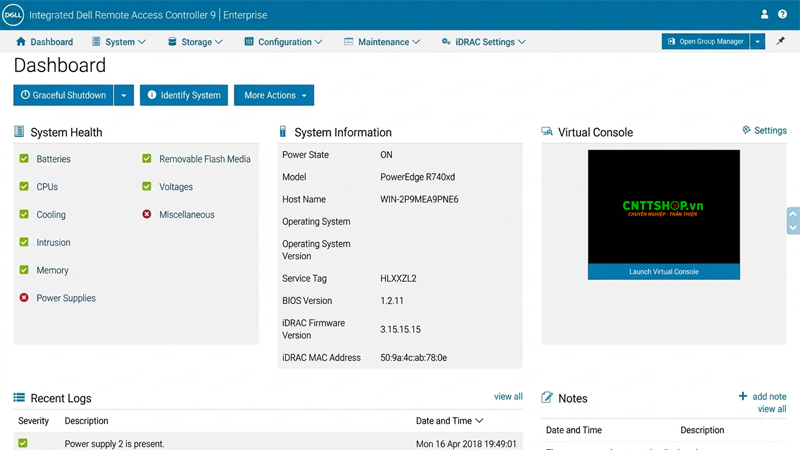The image size is (800, 450).
Task: Sort by Date and Time column chevron
Action: tap(479, 420)
